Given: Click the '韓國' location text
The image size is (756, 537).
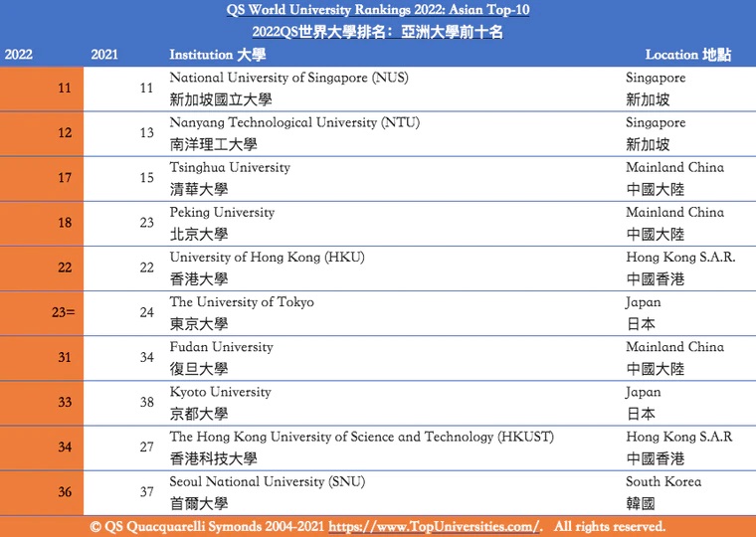Looking at the screenshot, I should [641, 504].
